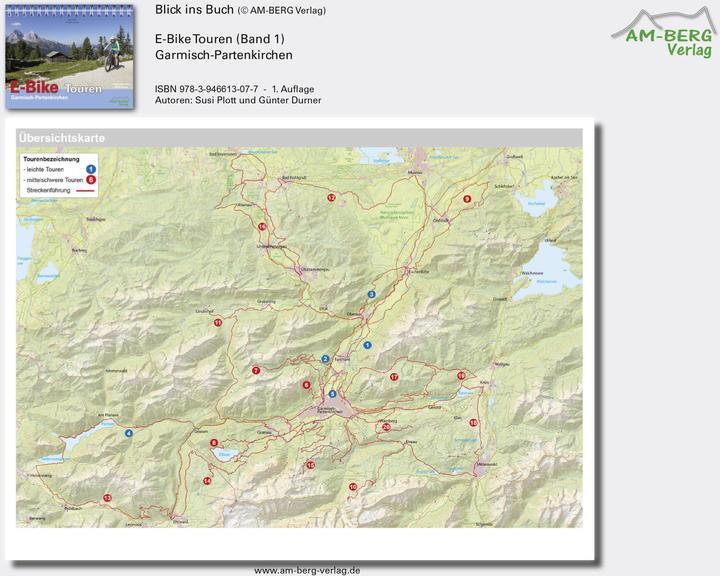Select red tour marker 13 on the map

107,498
